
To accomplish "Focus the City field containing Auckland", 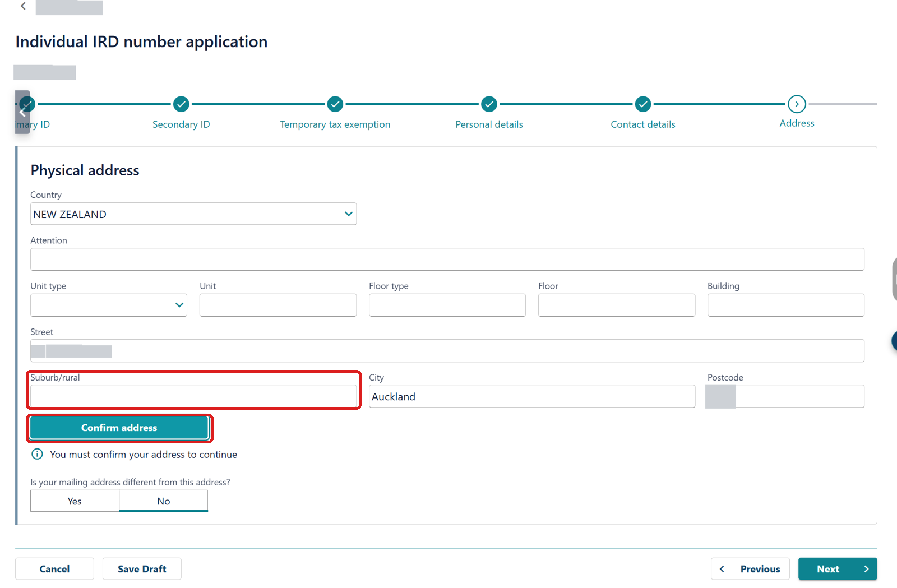I will tap(532, 396).
